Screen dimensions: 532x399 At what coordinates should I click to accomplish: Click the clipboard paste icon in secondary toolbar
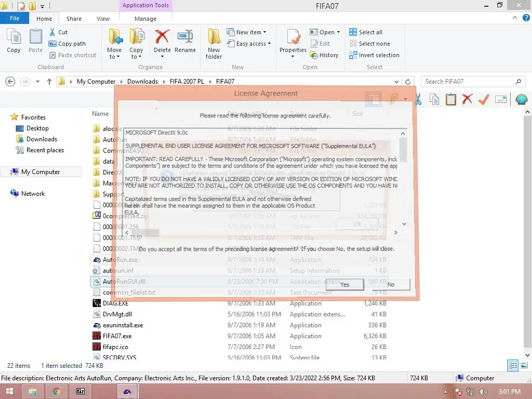click(450, 99)
